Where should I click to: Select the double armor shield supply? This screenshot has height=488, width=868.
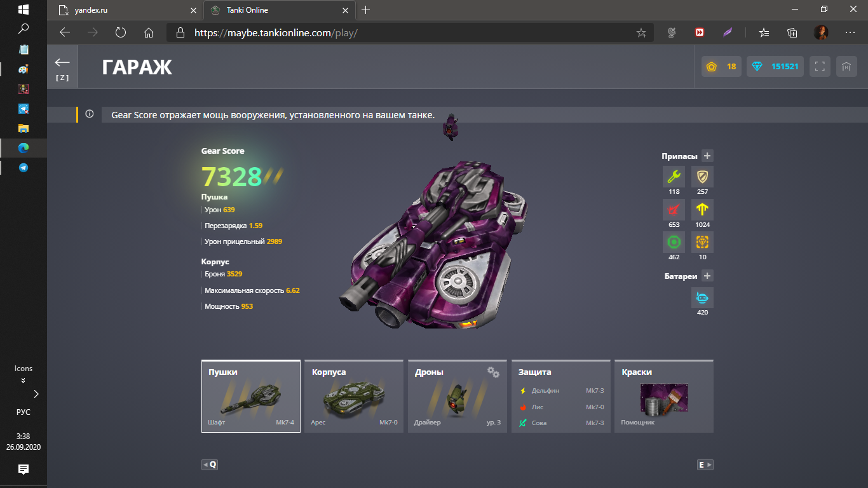702,176
